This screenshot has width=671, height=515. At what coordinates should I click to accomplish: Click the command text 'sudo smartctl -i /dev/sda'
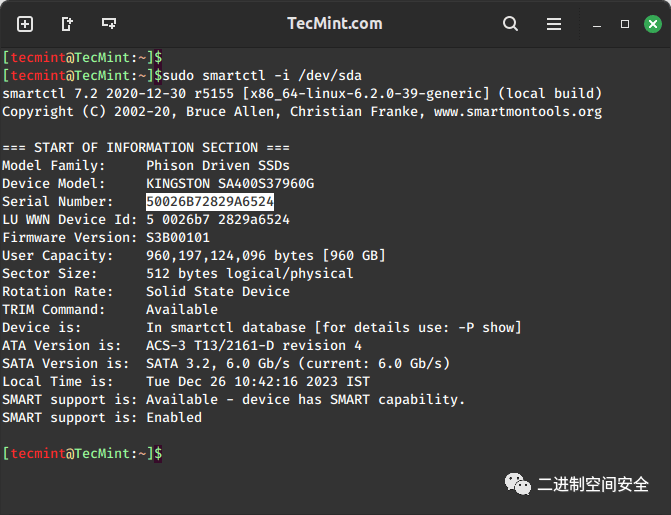tap(262, 76)
